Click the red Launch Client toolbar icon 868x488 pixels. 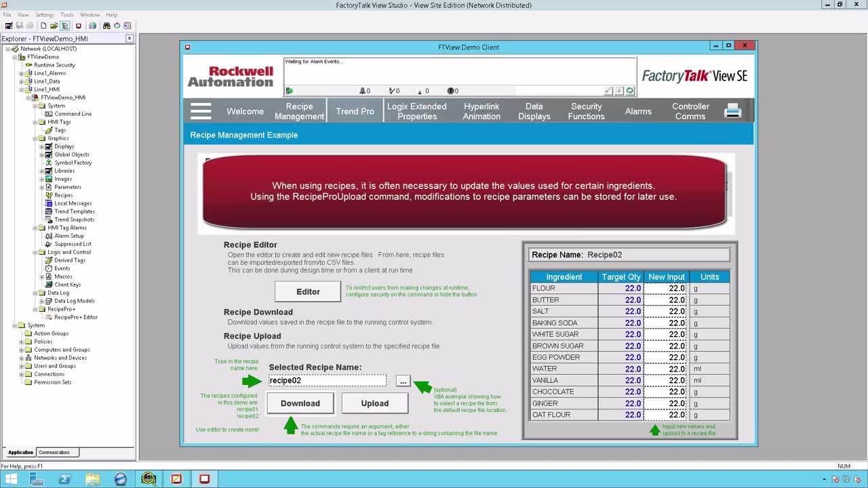[x=79, y=26]
